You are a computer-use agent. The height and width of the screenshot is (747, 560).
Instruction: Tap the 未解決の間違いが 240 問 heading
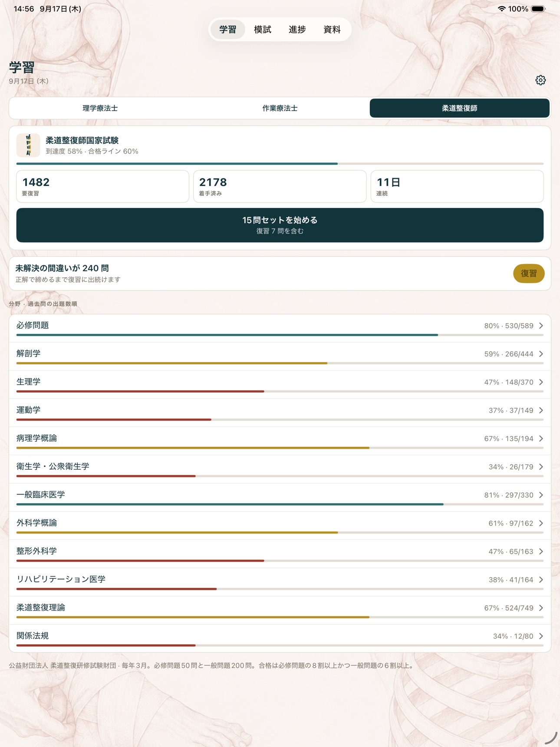pyautogui.click(x=62, y=268)
